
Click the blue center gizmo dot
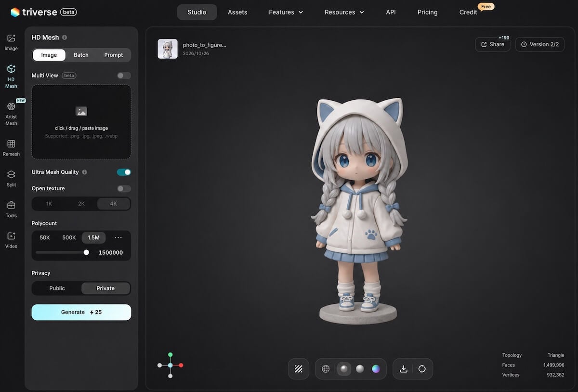point(171,366)
